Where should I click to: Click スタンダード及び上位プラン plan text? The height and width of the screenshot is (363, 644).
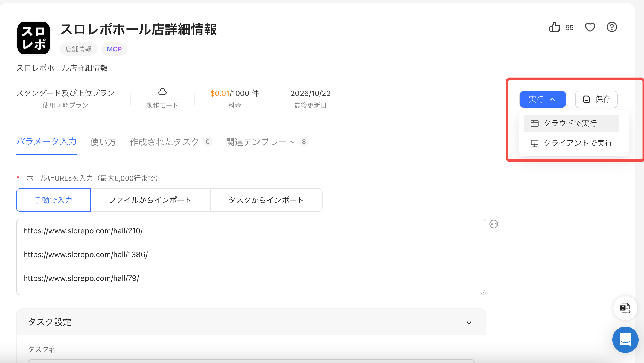(x=66, y=93)
